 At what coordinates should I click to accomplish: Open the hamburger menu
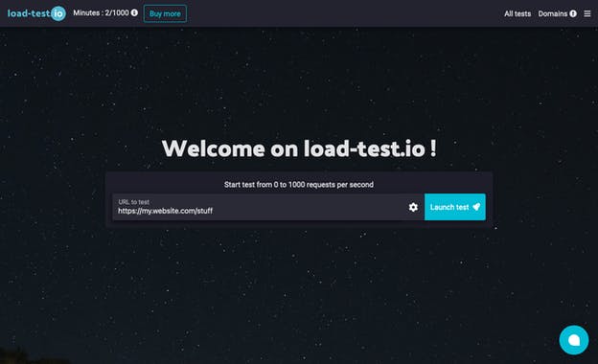click(x=587, y=13)
